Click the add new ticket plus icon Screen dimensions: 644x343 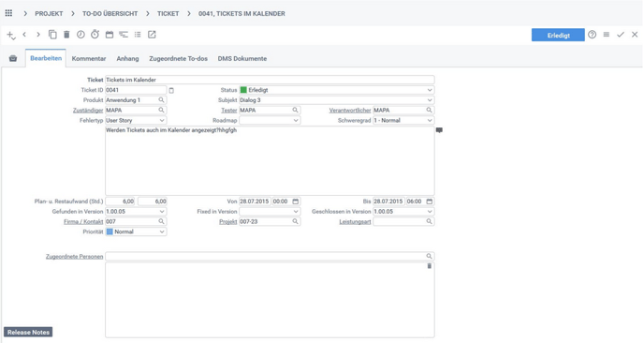(x=10, y=35)
